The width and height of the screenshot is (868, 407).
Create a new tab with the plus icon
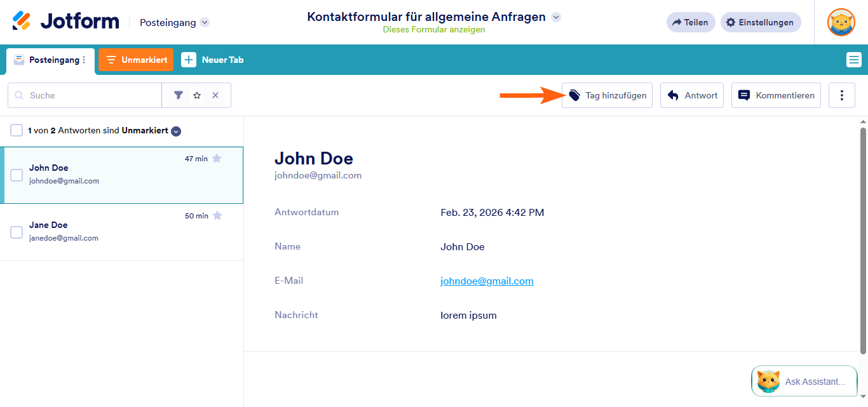pyautogui.click(x=188, y=59)
